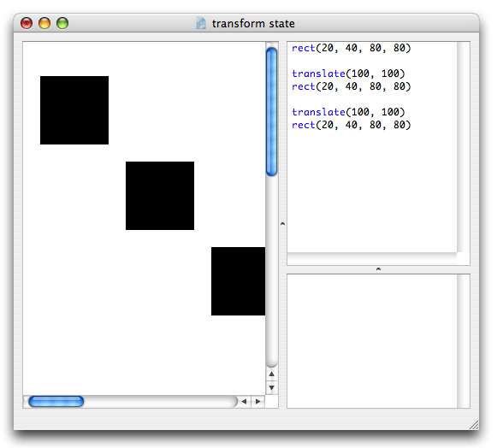Image resolution: width=497 pixels, height=448 pixels.
Task: Click the middle black square on canvas
Action: click(160, 196)
